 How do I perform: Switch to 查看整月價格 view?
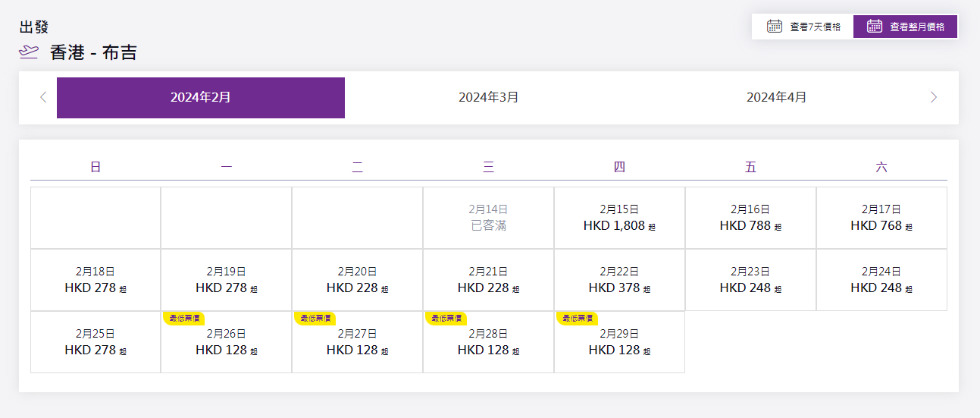tap(906, 27)
